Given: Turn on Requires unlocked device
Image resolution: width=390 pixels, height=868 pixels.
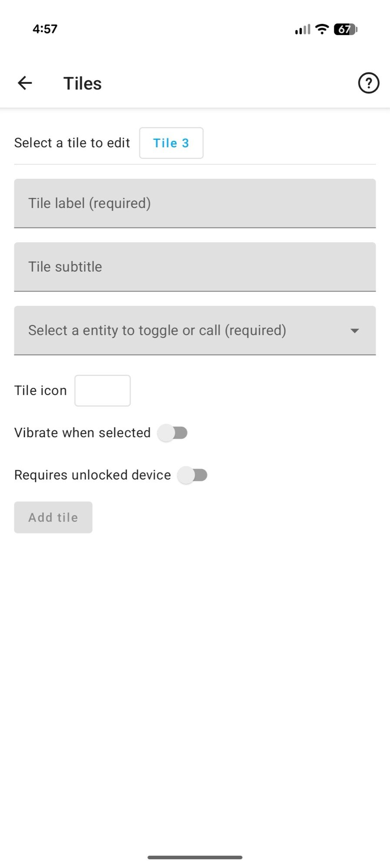Looking at the screenshot, I should [x=193, y=475].
